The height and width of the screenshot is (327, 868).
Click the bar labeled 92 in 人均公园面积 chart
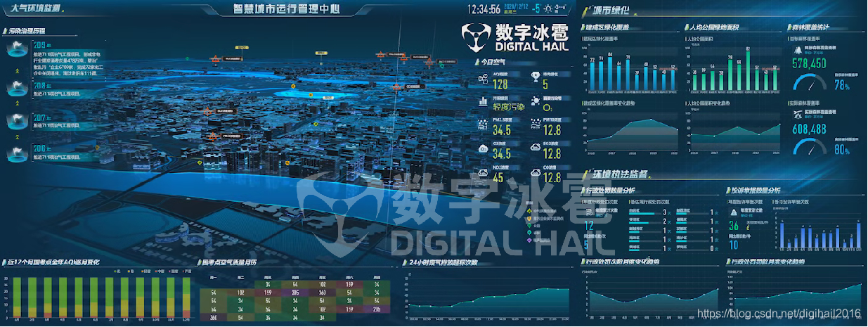[x=747, y=71]
